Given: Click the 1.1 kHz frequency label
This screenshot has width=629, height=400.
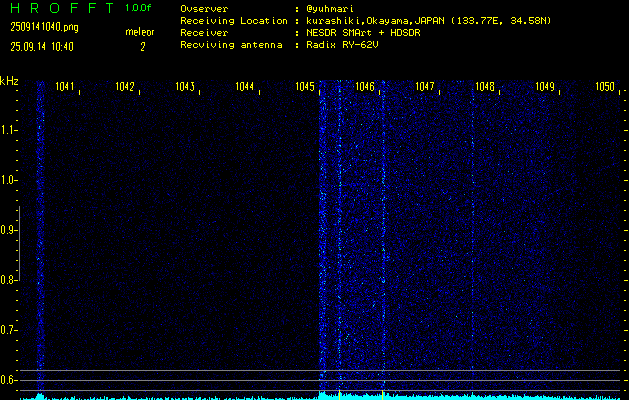Looking at the screenshot, I should [7, 130].
